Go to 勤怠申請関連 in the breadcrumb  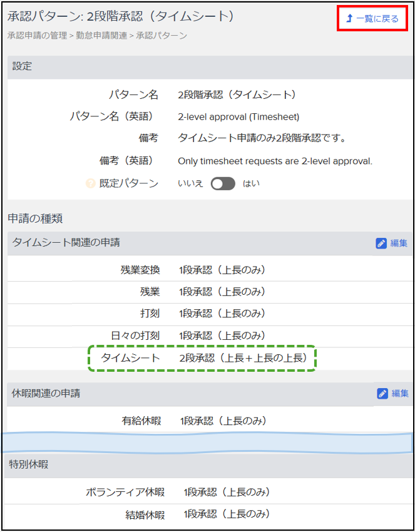pyautogui.click(x=101, y=36)
